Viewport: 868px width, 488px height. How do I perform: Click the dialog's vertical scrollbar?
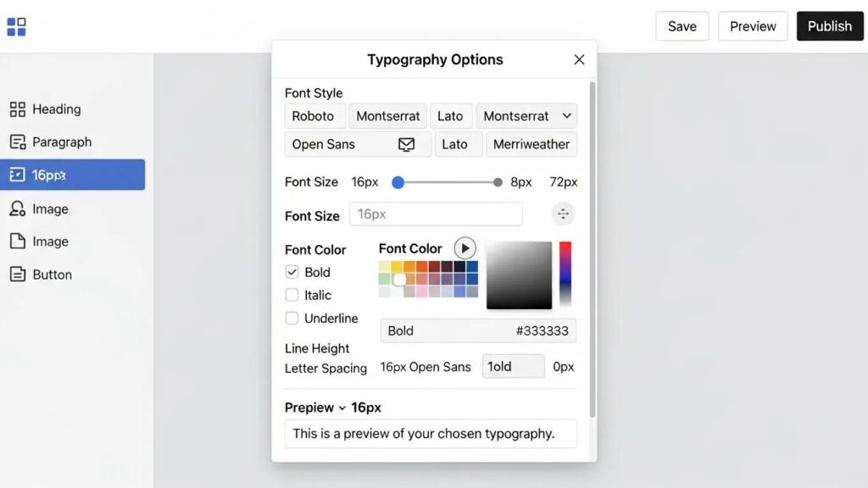click(593, 249)
